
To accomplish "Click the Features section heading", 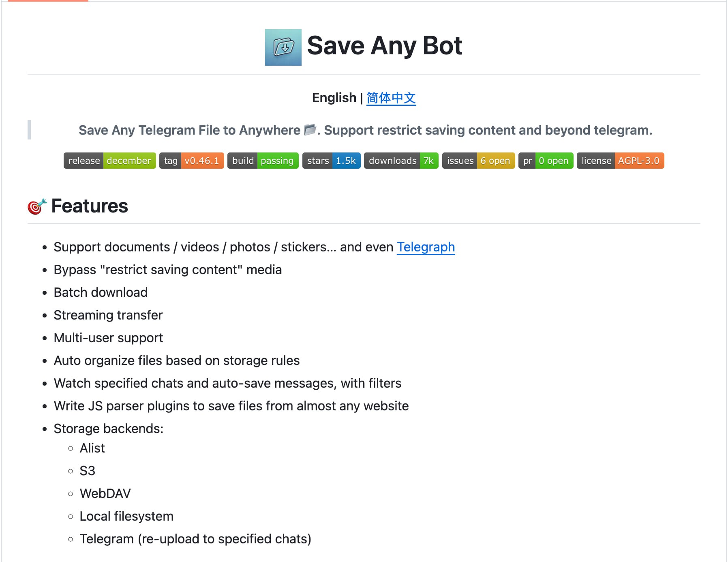I will pyautogui.click(x=90, y=206).
